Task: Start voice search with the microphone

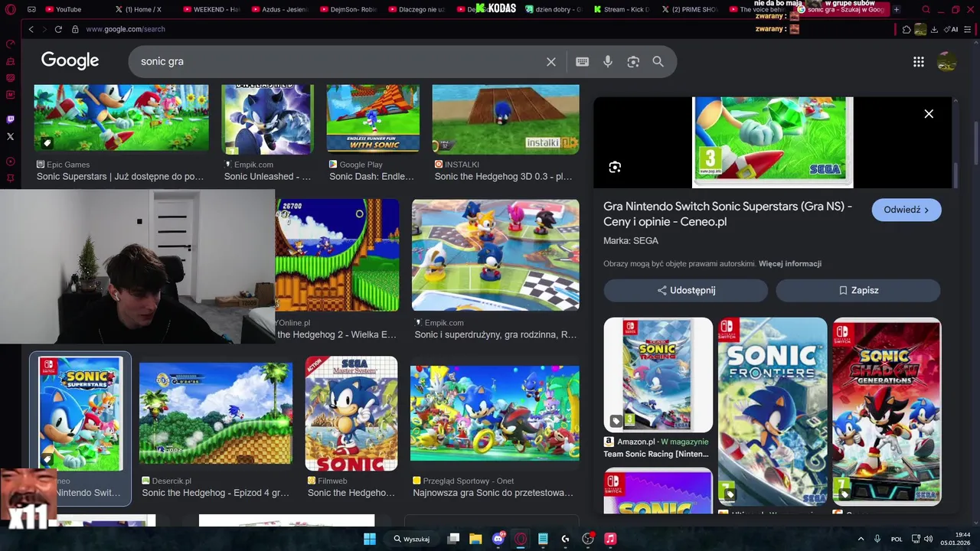Action: click(x=608, y=61)
